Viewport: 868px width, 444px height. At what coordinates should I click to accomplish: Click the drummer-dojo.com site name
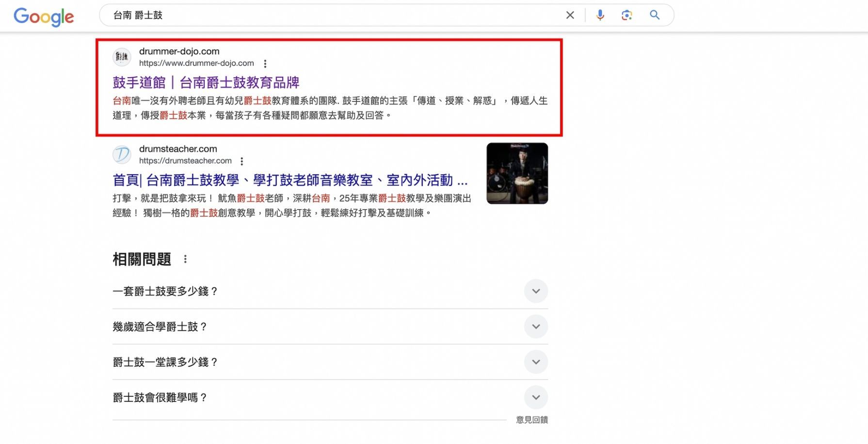pyautogui.click(x=179, y=51)
